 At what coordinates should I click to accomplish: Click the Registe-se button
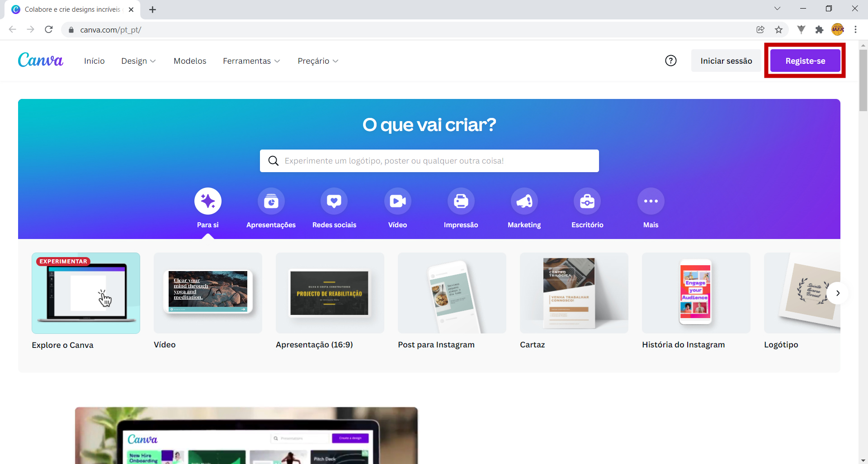[805, 61]
